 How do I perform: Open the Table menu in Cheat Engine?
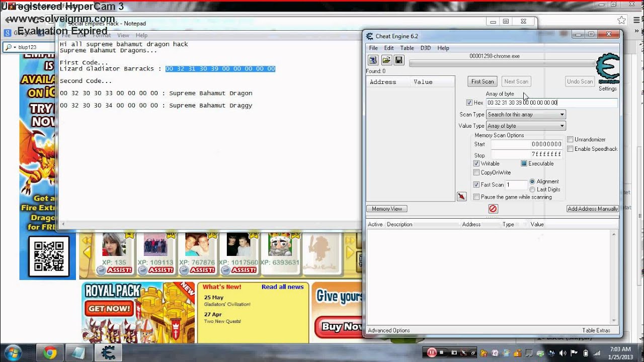(407, 48)
